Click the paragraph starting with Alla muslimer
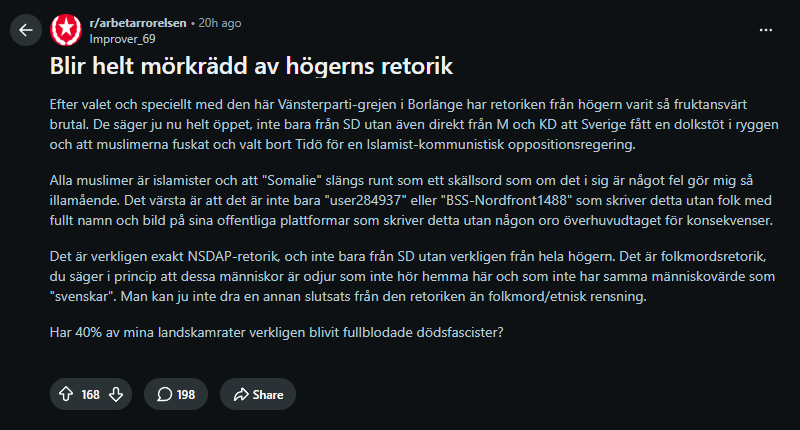800x430 pixels. tap(411, 200)
